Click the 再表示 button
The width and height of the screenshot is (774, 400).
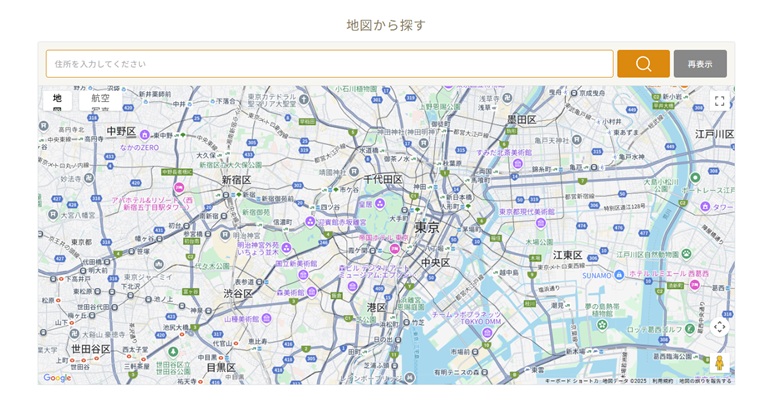[700, 64]
